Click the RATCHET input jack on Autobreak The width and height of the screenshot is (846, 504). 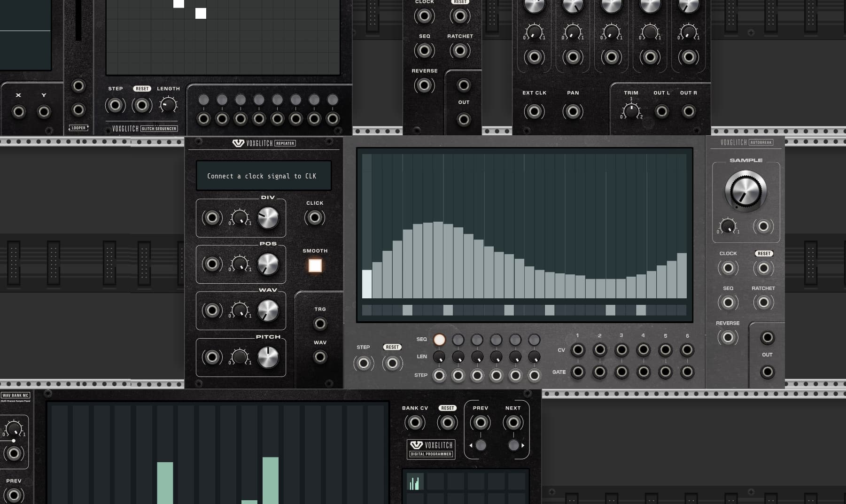coord(763,302)
